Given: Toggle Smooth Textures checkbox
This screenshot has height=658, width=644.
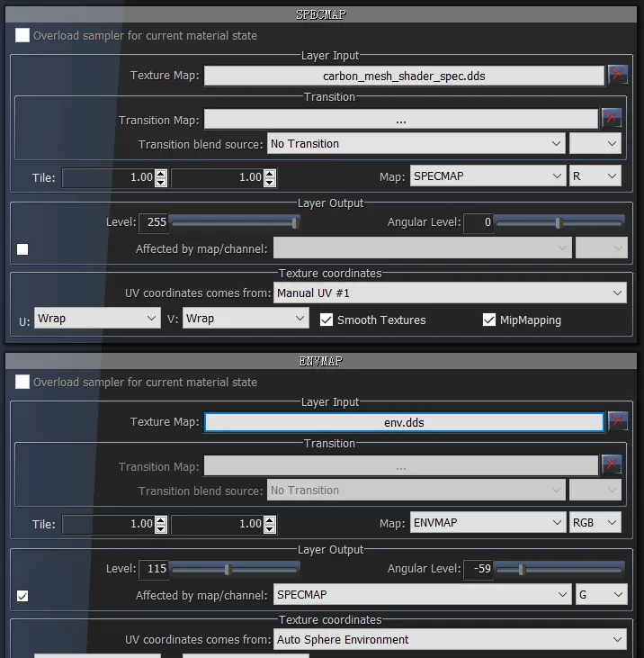Looking at the screenshot, I should tap(327, 320).
